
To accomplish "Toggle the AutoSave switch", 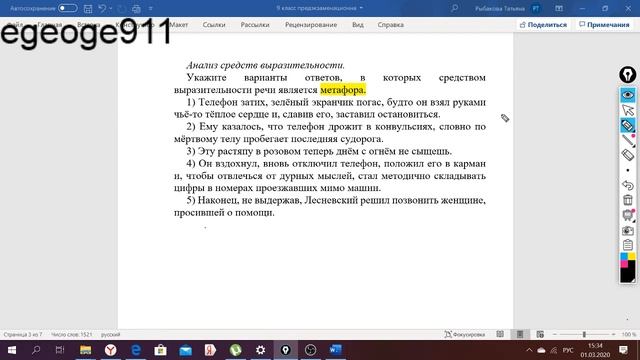I will 67,8.
